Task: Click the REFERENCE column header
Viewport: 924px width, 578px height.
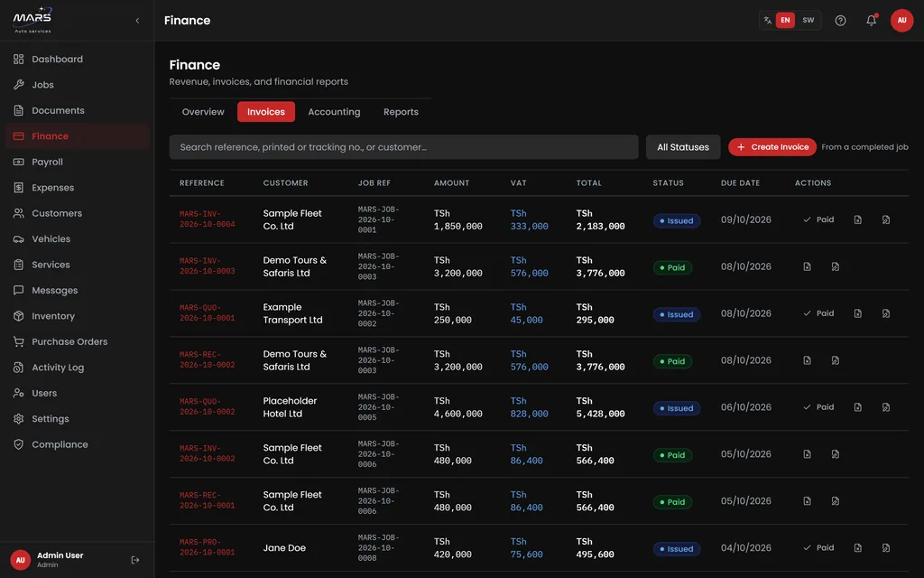Action: point(201,182)
